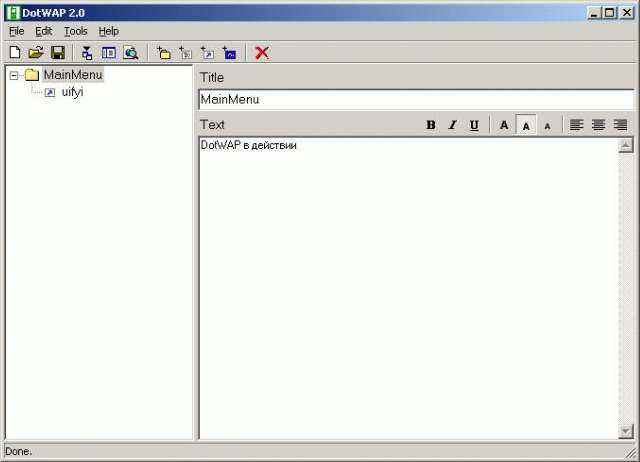Select MainMenu in the tree
Image resolution: width=640 pixels, height=462 pixels.
(x=73, y=75)
